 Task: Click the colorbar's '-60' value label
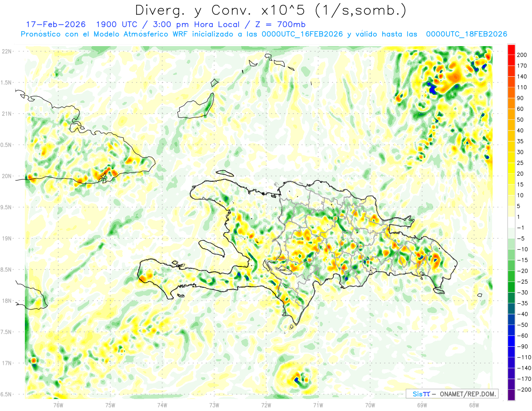[522, 336]
